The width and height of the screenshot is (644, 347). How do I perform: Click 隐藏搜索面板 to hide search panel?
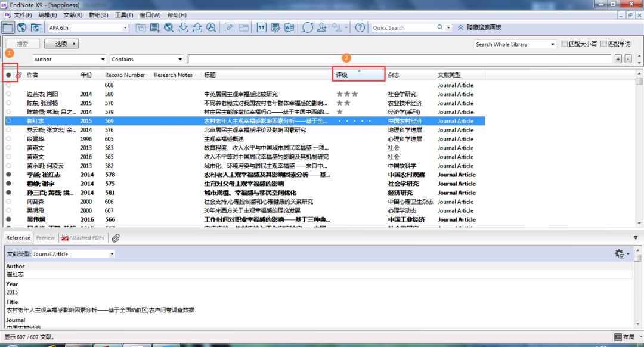pyautogui.click(x=479, y=27)
